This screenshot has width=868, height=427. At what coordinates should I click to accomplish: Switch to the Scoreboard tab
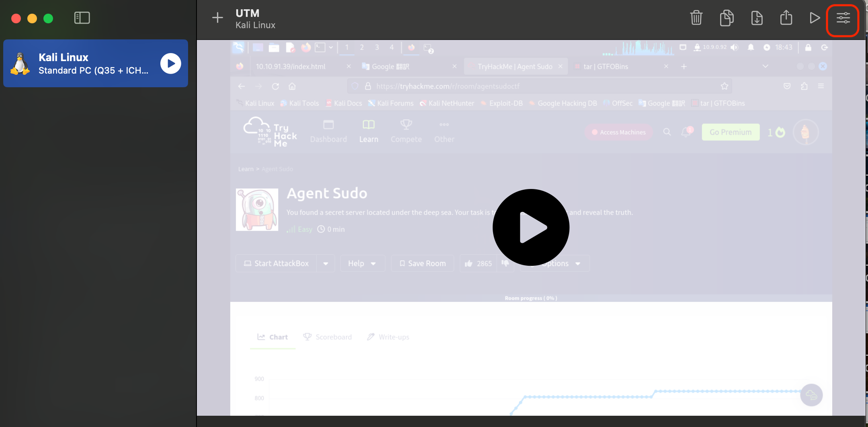(328, 337)
